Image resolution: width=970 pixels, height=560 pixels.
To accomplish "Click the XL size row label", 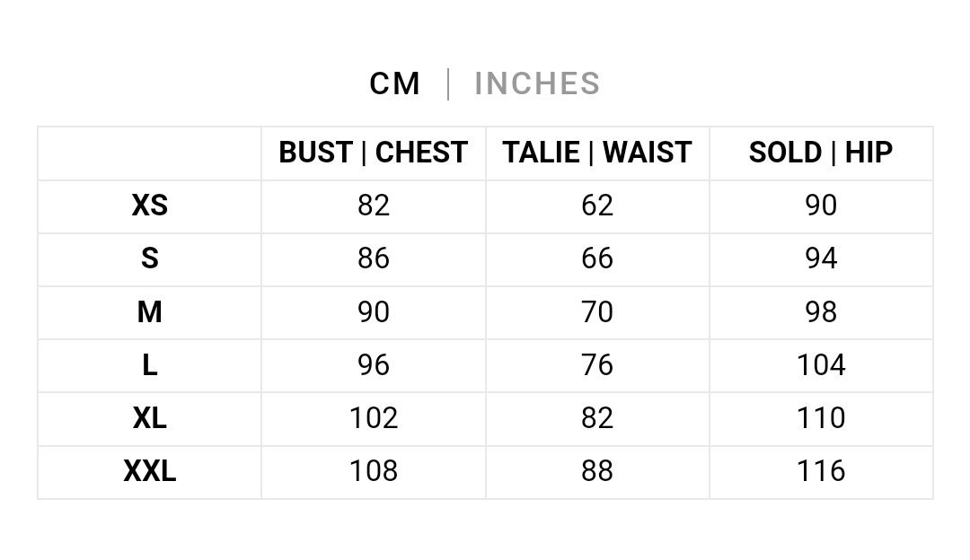I will [x=150, y=418].
